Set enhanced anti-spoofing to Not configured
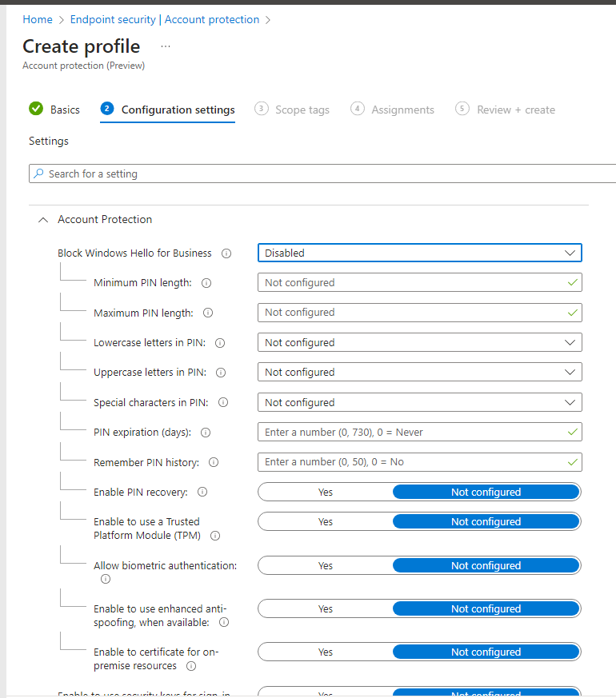Viewport: 616px width, 698px height. 486,608
